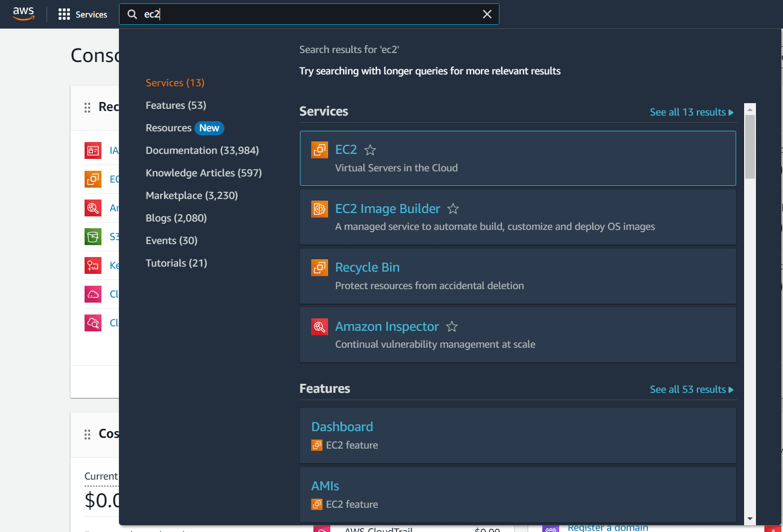Select the Knowledge Articles results category
The image size is (783, 532).
pos(204,172)
